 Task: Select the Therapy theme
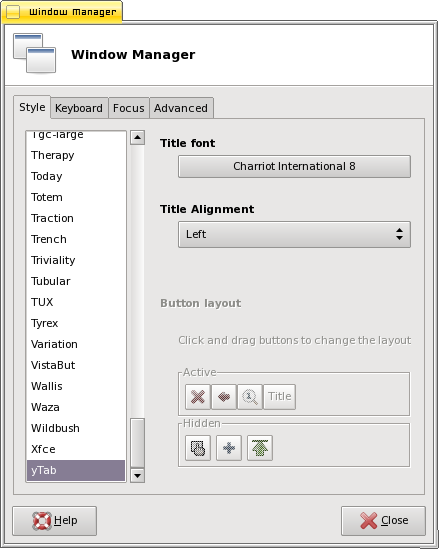pyautogui.click(x=76, y=155)
